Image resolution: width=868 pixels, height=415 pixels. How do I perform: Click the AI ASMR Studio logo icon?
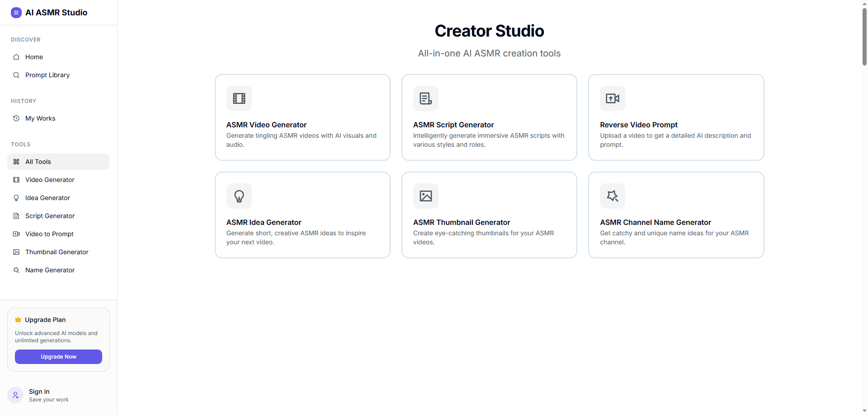click(16, 12)
